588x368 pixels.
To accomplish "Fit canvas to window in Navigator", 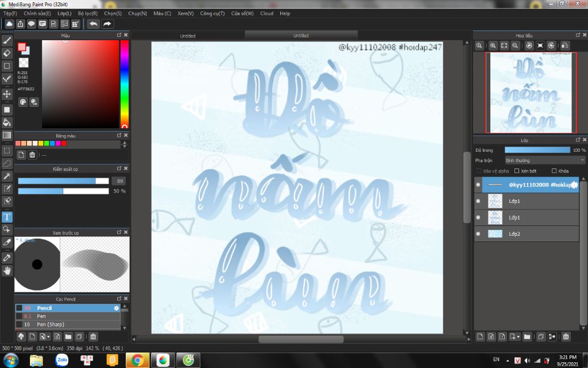I will click(504, 45).
